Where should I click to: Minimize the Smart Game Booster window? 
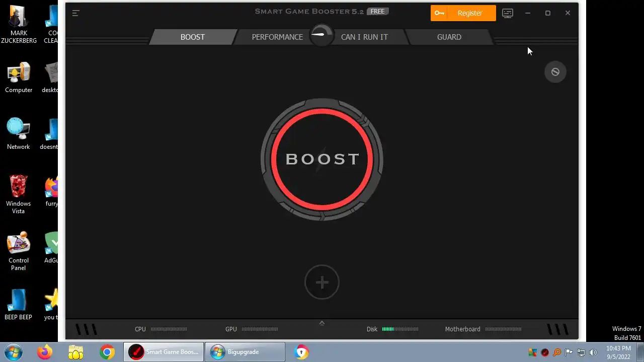point(528,13)
